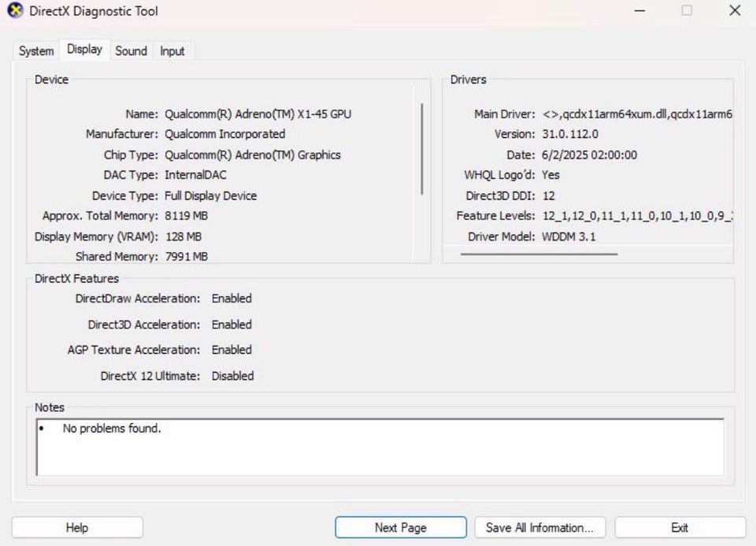Click chip type 'Qualcomm(R) Adreno(TM) Graphics'
756x546 pixels.
tap(253, 155)
